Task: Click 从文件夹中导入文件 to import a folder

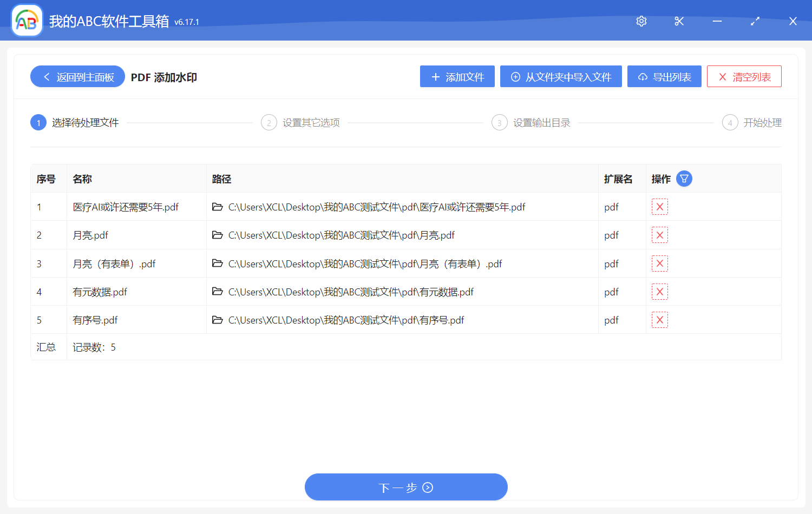Action: pyautogui.click(x=561, y=76)
